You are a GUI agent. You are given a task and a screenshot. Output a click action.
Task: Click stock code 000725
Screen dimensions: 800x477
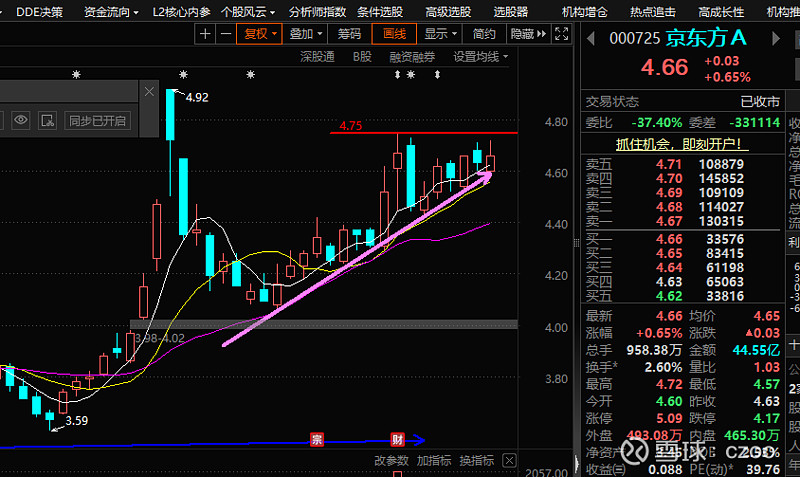point(635,38)
